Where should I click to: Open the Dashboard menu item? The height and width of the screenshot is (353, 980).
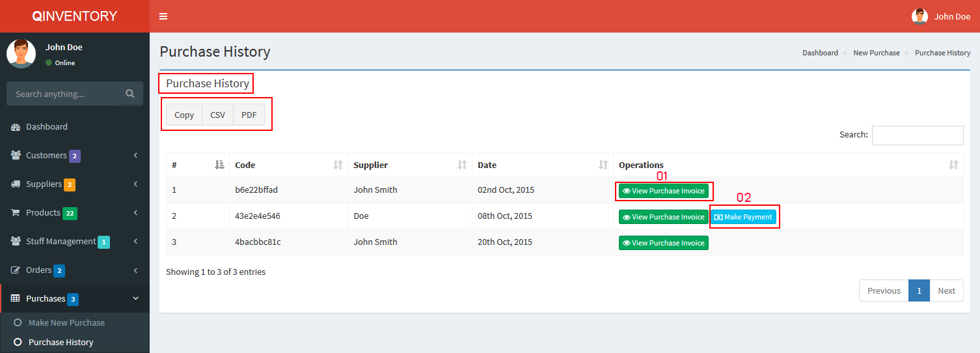(x=75, y=127)
